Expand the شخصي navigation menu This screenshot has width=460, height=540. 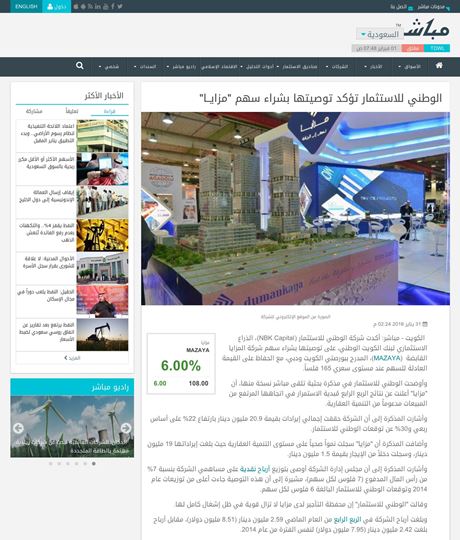click(x=109, y=66)
